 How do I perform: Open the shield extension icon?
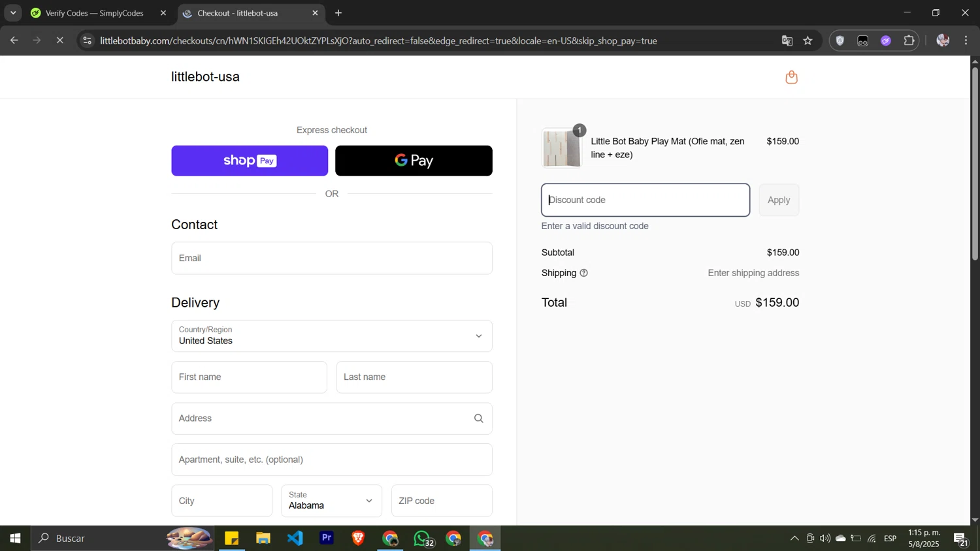(840, 40)
